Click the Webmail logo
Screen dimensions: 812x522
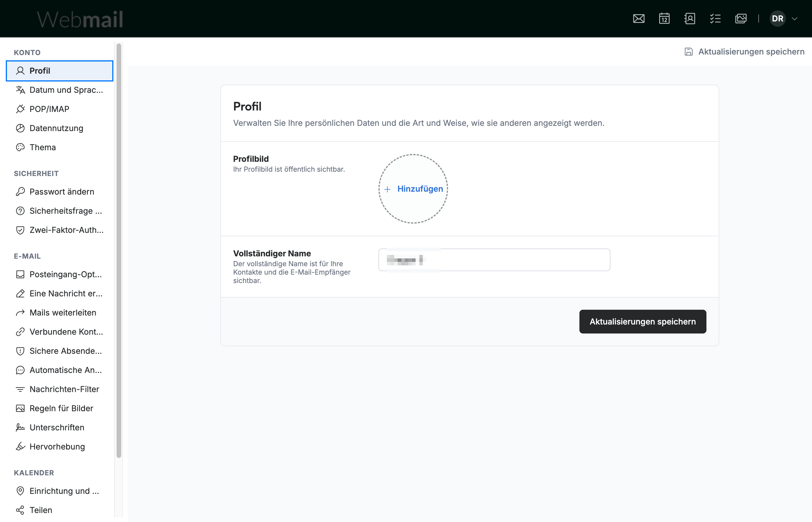pyautogui.click(x=80, y=19)
